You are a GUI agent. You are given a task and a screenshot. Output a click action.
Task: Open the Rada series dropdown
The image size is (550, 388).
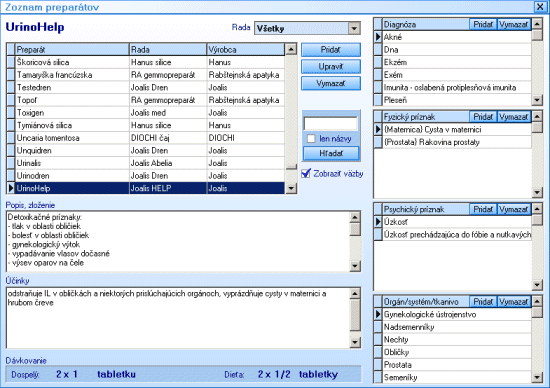click(x=354, y=28)
